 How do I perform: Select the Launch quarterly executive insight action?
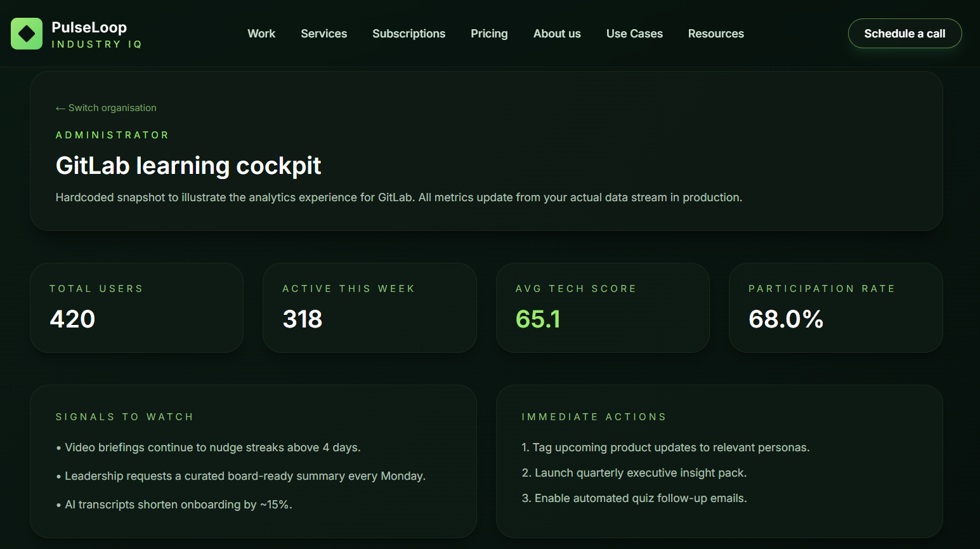click(634, 473)
